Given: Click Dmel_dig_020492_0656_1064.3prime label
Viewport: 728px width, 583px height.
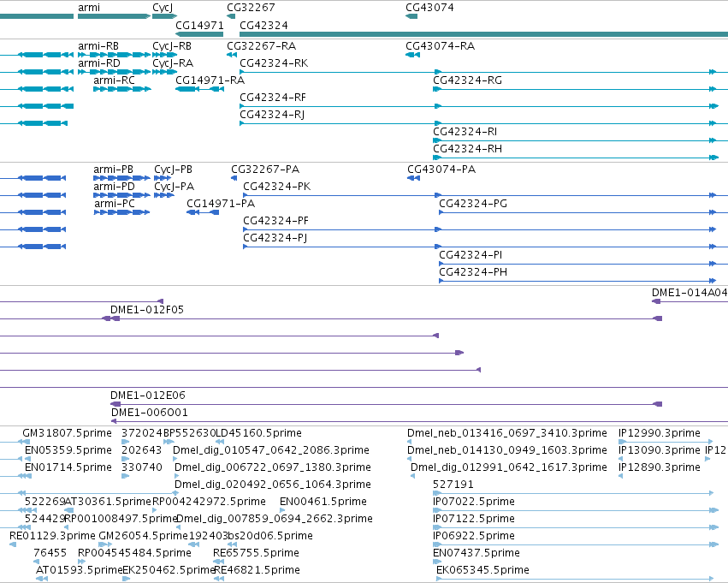Looking at the screenshot, I should [x=273, y=485].
